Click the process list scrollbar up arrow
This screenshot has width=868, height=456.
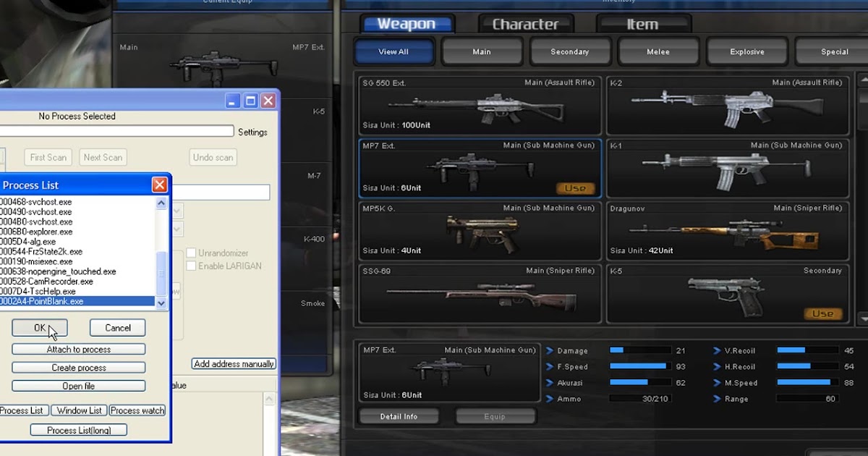[x=161, y=203]
